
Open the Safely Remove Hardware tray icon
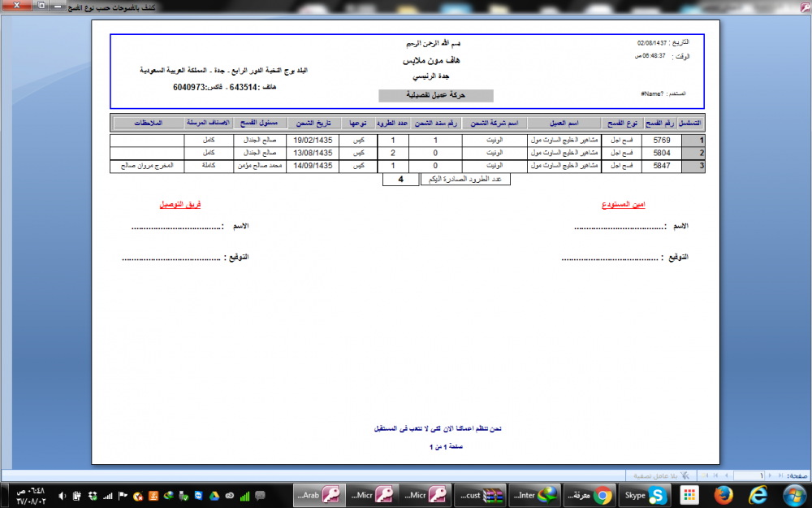(184, 496)
